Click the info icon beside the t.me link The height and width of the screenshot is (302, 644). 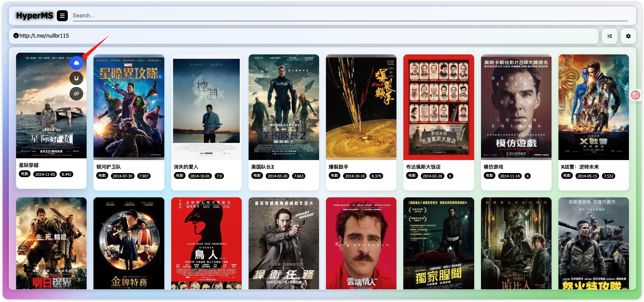tap(16, 36)
